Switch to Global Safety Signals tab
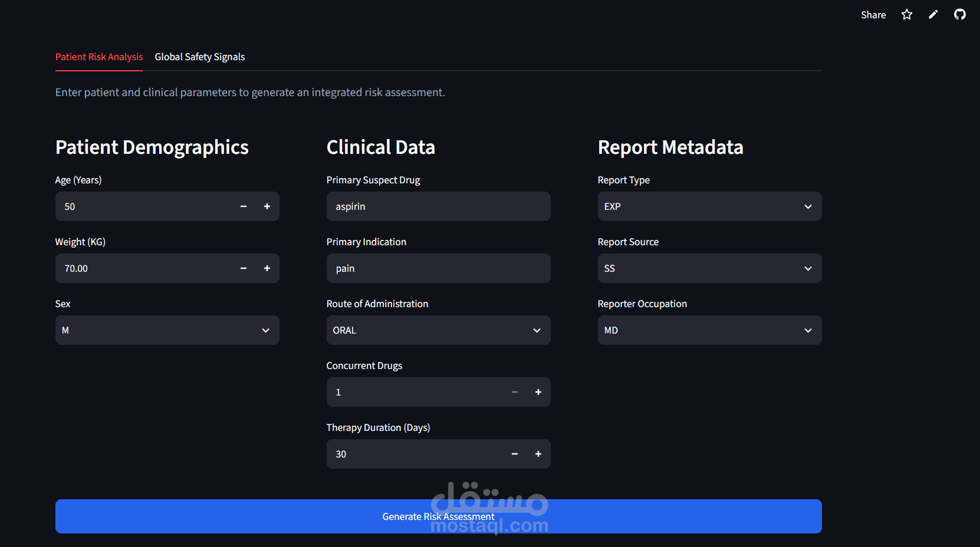Viewport: 980px width, 547px height. [200, 57]
